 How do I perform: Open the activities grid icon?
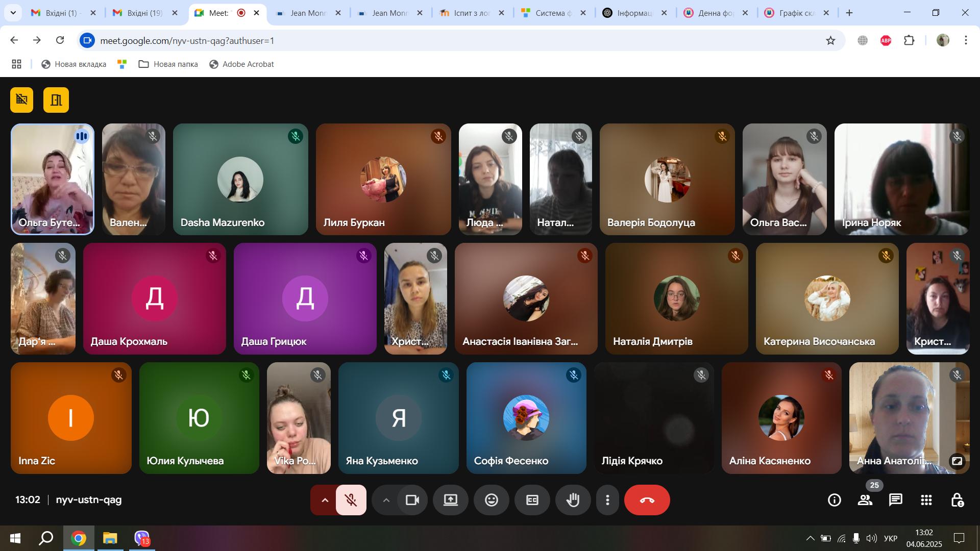926,500
